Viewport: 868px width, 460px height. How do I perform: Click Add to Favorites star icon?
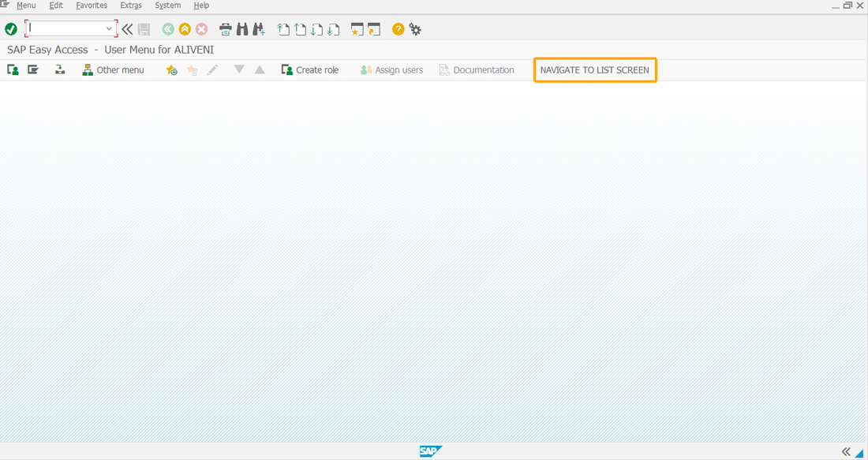click(x=171, y=69)
